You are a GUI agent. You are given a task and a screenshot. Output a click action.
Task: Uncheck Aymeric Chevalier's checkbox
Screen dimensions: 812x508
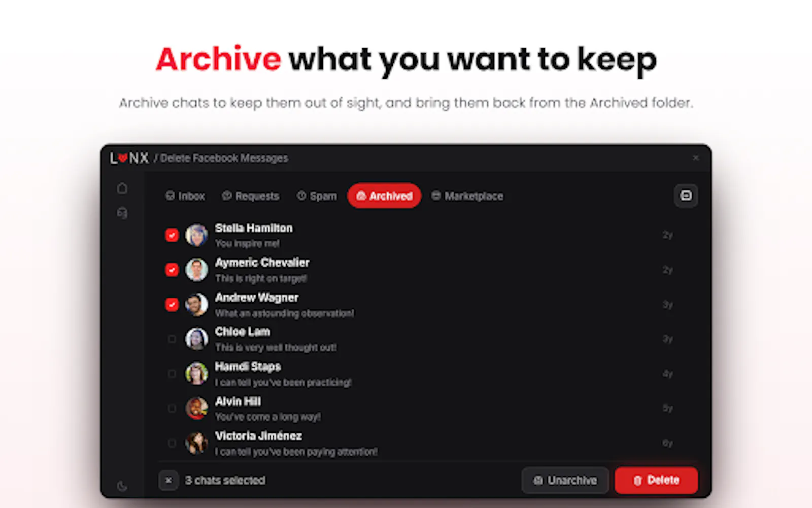(x=172, y=270)
